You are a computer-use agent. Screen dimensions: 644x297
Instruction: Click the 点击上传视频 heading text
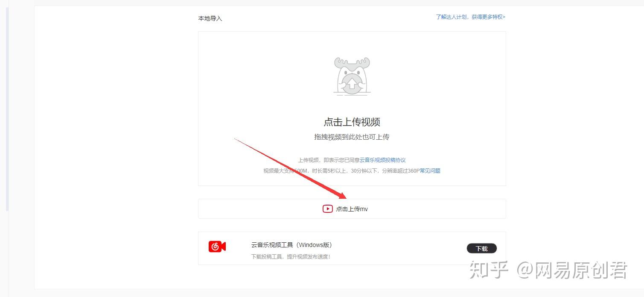(x=352, y=122)
